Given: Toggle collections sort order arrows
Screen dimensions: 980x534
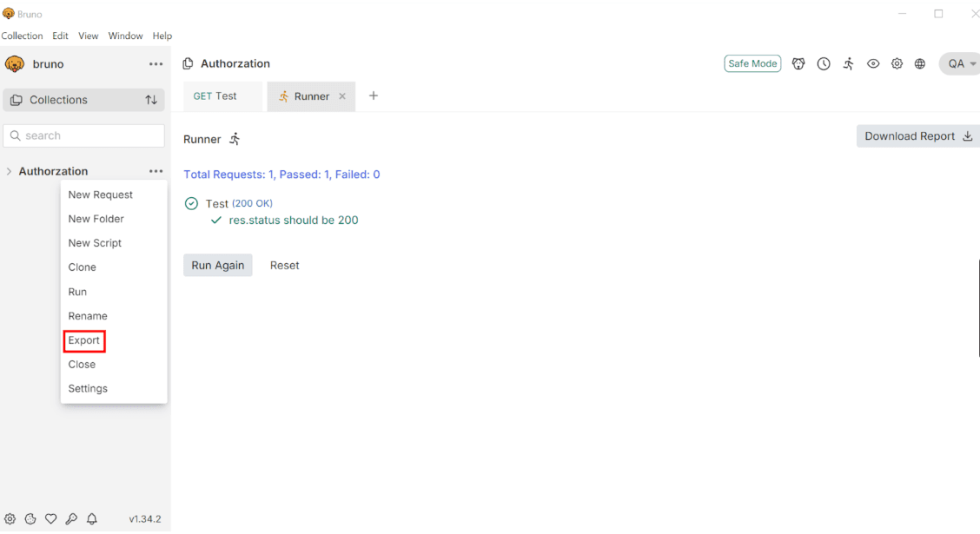Looking at the screenshot, I should tap(151, 100).
